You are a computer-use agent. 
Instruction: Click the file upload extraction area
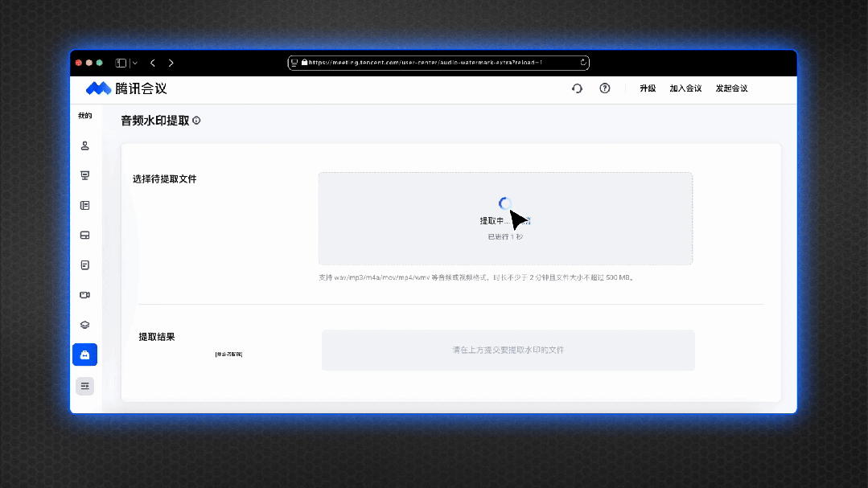pos(505,219)
